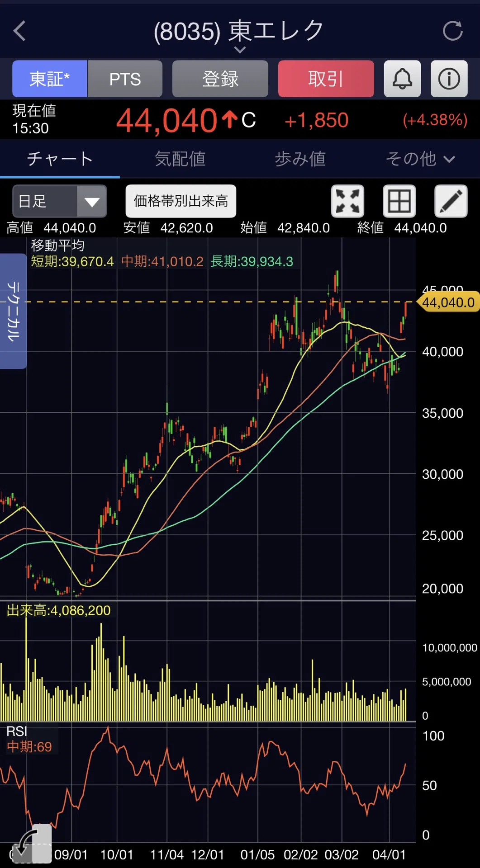Image resolution: width=480 pixels, height=868 pixels.
Task: Open the 日足 timeframe dropdown
Action: pyautogui.click(x=60, y=201)
